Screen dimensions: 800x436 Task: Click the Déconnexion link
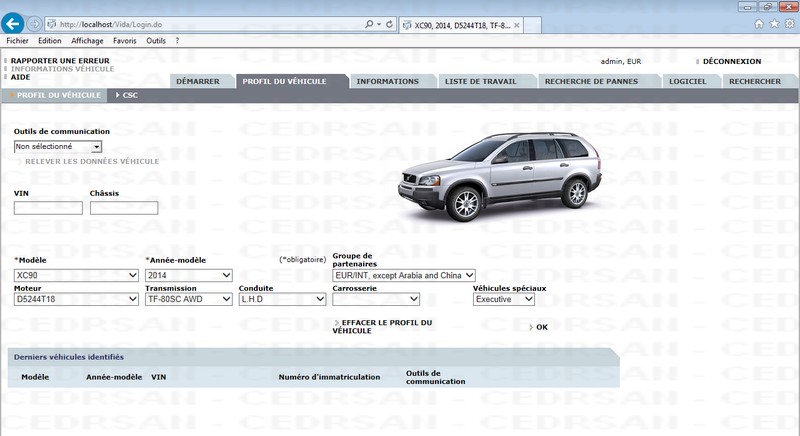tap(731, 61)
